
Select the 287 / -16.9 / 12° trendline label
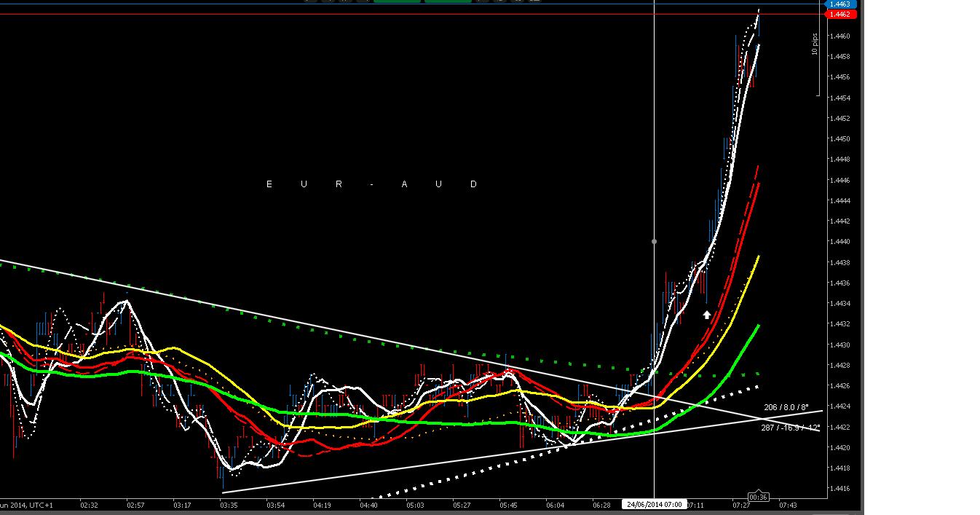coord(790,428)
